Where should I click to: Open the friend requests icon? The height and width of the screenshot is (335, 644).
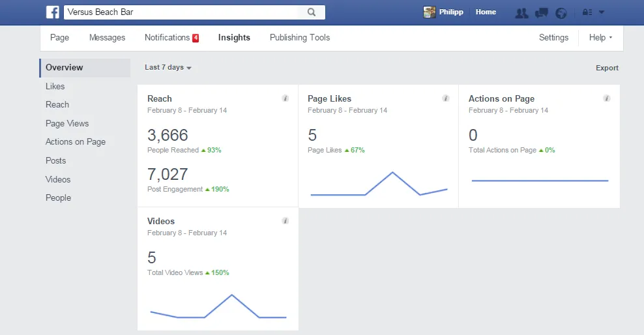[x=521, y=13]
